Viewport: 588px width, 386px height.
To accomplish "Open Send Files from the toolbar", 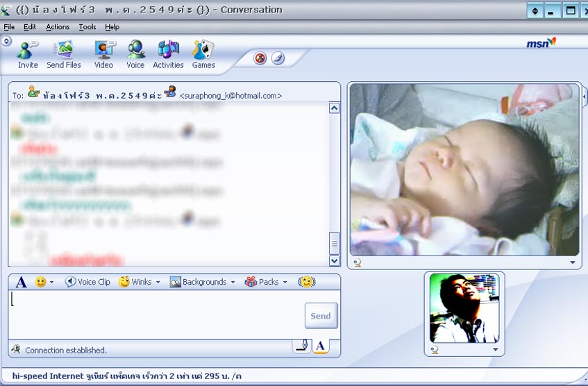I will click(64, 54).
